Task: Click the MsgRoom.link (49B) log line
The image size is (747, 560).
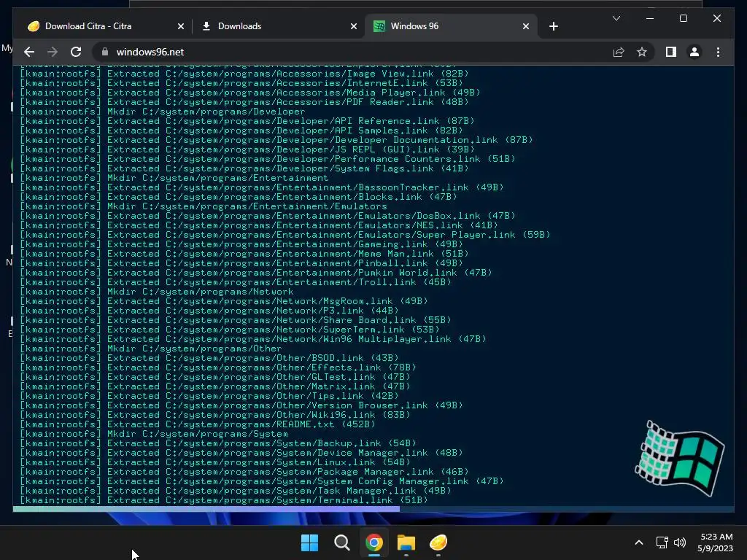Action: (224, 301)
